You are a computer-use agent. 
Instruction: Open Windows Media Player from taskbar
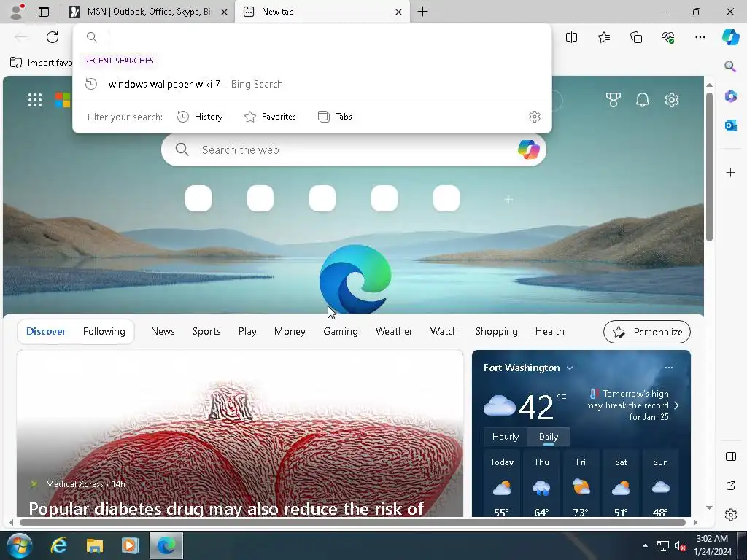[130, 545]
